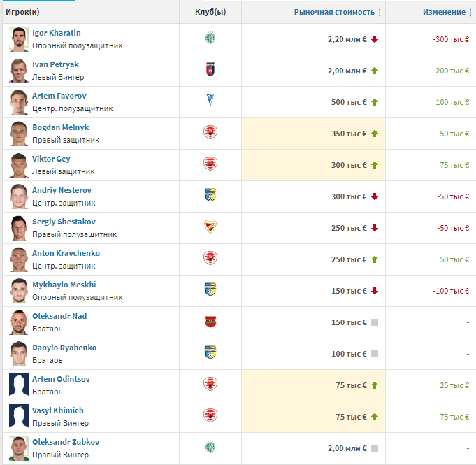Click Artem Odintsov's placeholder silhouette photo

coord(18,385)
